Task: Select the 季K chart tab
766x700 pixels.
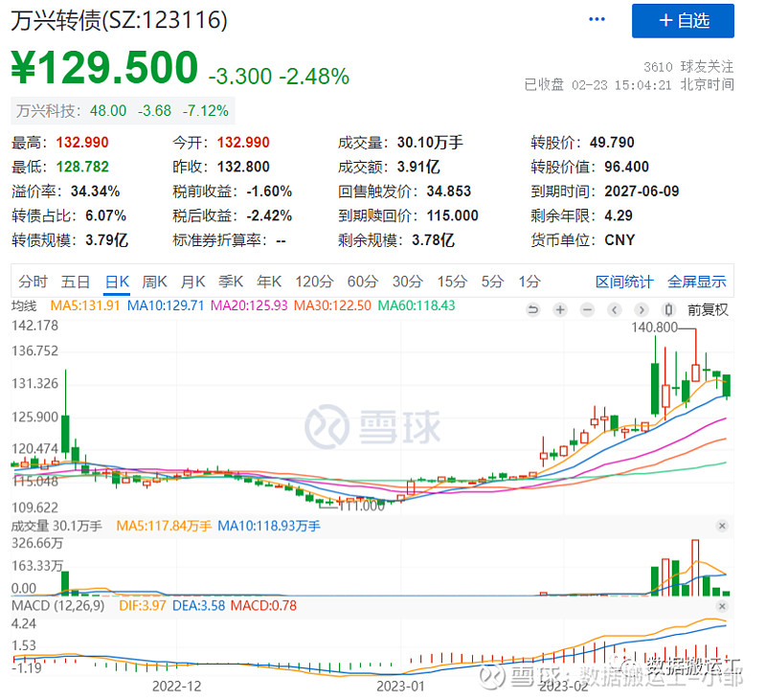Action: (231, 282)
